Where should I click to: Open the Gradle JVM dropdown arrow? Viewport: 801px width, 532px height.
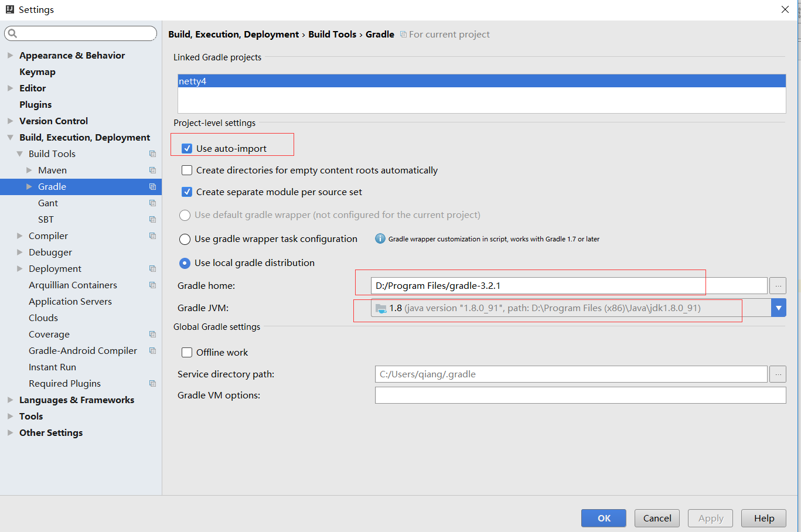[779, 308]
